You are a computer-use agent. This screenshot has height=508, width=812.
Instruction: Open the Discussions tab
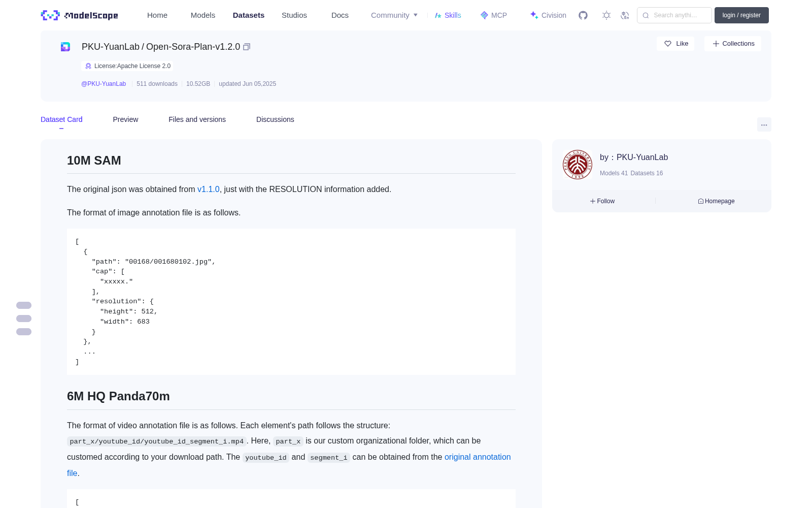275,119
